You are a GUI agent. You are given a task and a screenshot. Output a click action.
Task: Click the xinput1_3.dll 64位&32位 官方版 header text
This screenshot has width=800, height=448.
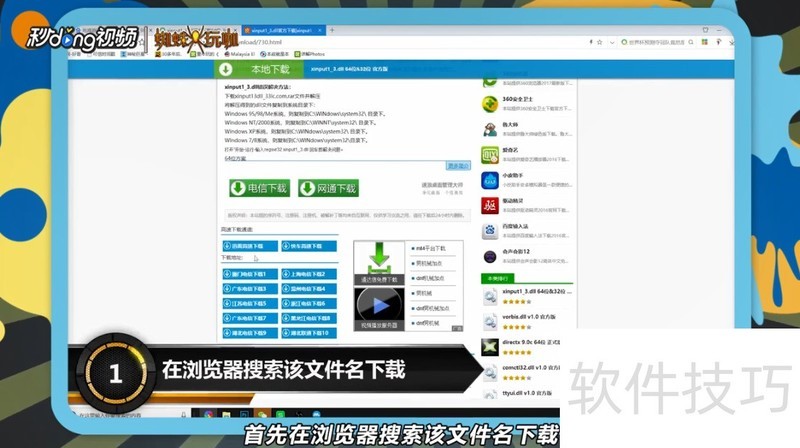pos(349,69)
